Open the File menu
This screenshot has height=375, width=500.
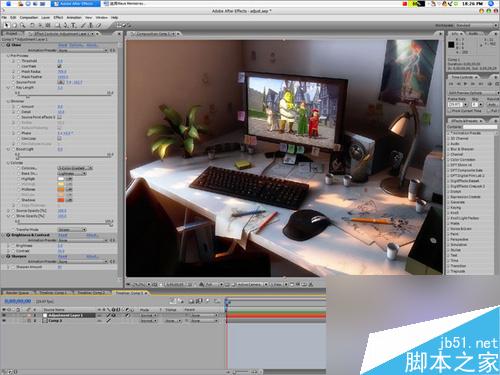4,17
